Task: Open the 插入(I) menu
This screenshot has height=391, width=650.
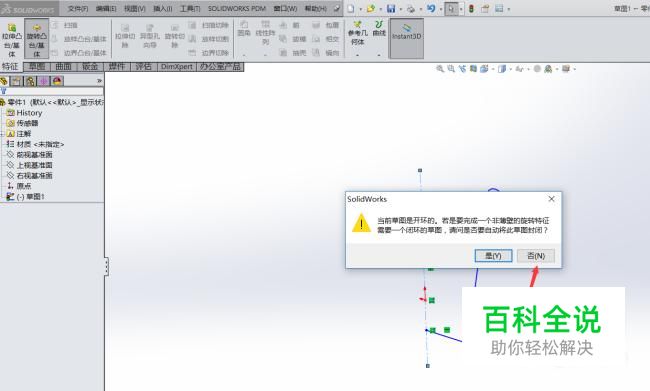Action: click(x=162, y=8)
